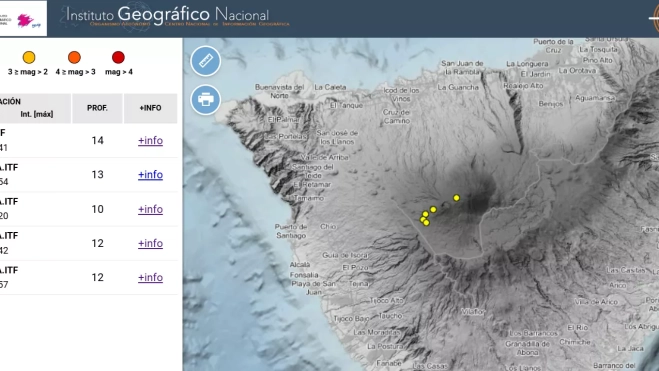Screen dimensions: 659x371
Task: Click the Guía de Isora map label
Action: pyautogui.click(x=345, y=255)
